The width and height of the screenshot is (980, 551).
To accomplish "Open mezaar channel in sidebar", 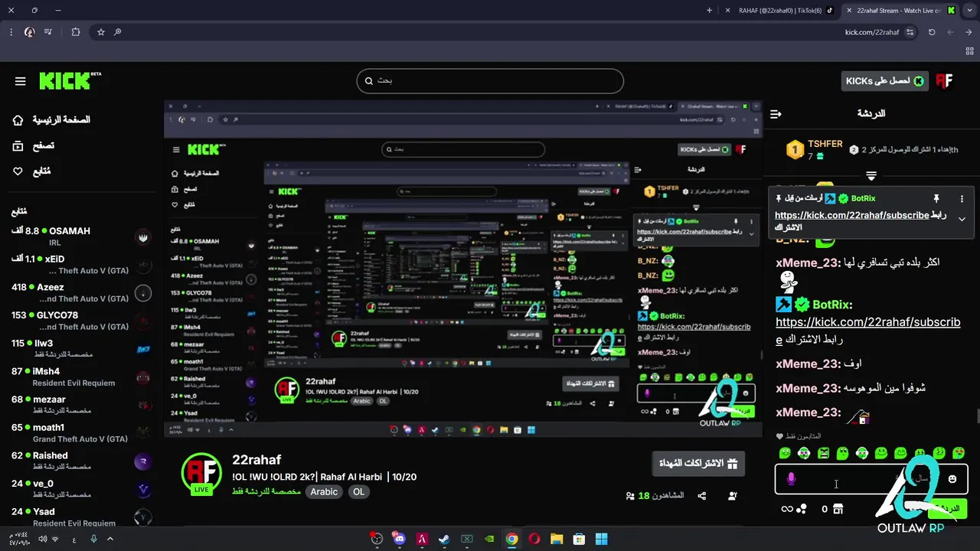I will click(81, 405).
